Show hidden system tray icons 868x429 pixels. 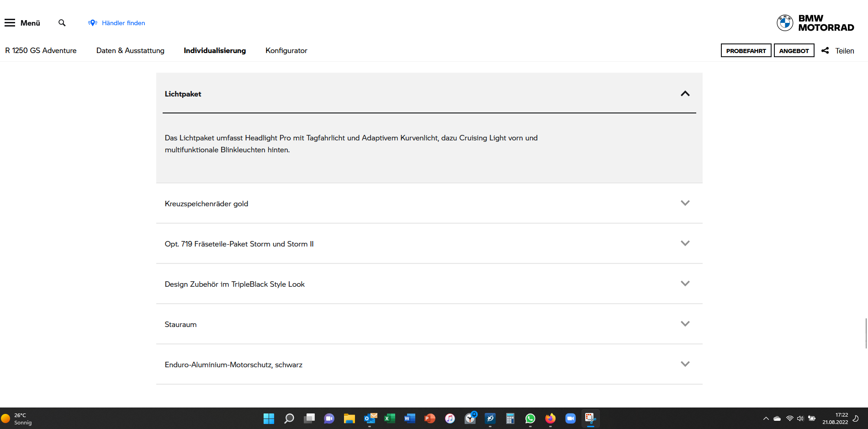[x=766, y=418]
